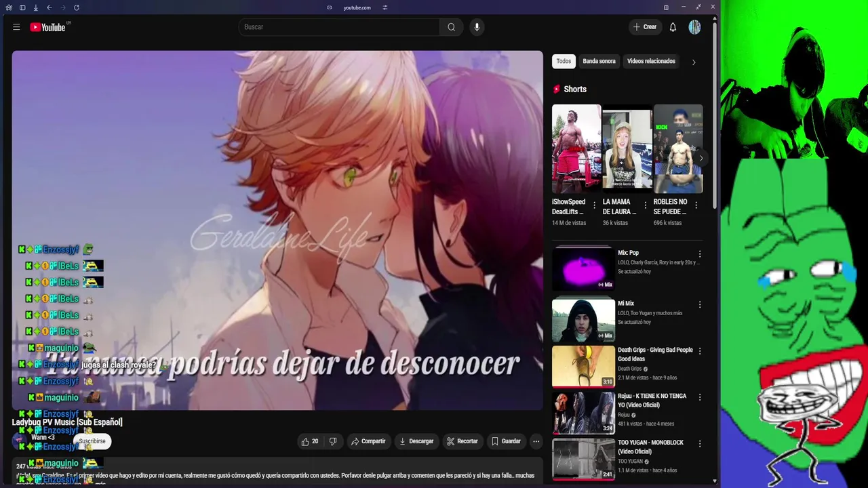
Task: Open the iShowSpeed DeadLifts short thumbnail
Action: coord(576,148)
